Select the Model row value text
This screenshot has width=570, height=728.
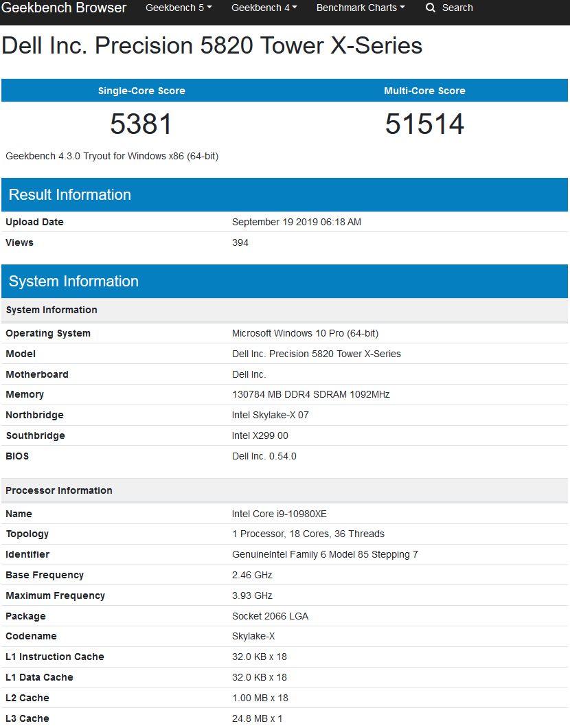[317, 354]
